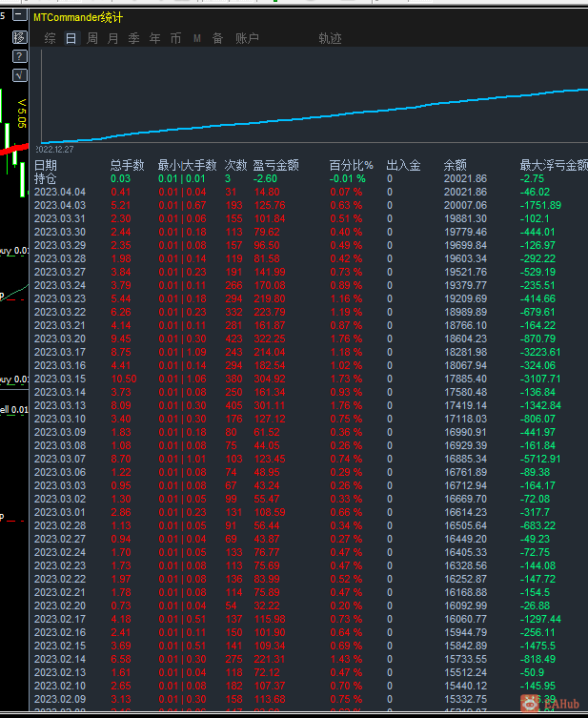The width and height of the screenshot is (588, 718).
Task: Switch to the 轨迹 track tab
Action: click(330, 38)
